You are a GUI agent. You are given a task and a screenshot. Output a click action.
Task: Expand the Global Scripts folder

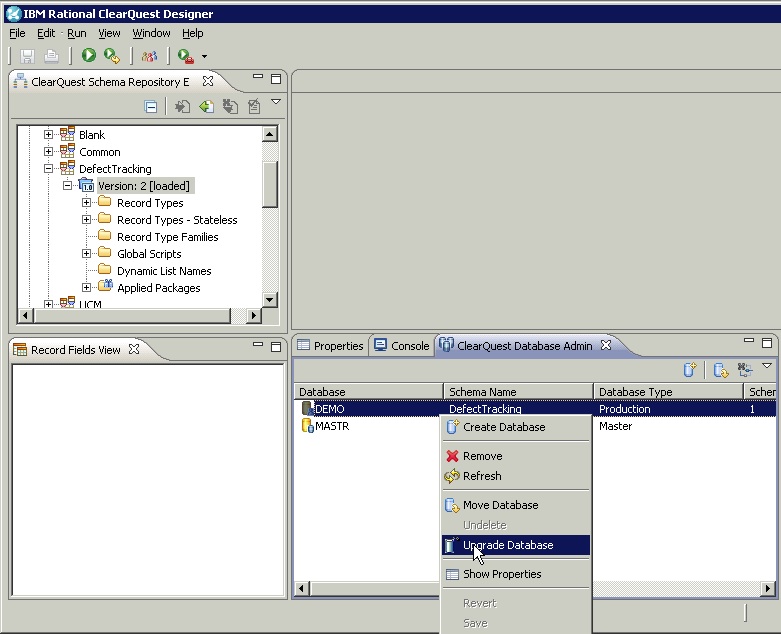[x=86, y=254]
